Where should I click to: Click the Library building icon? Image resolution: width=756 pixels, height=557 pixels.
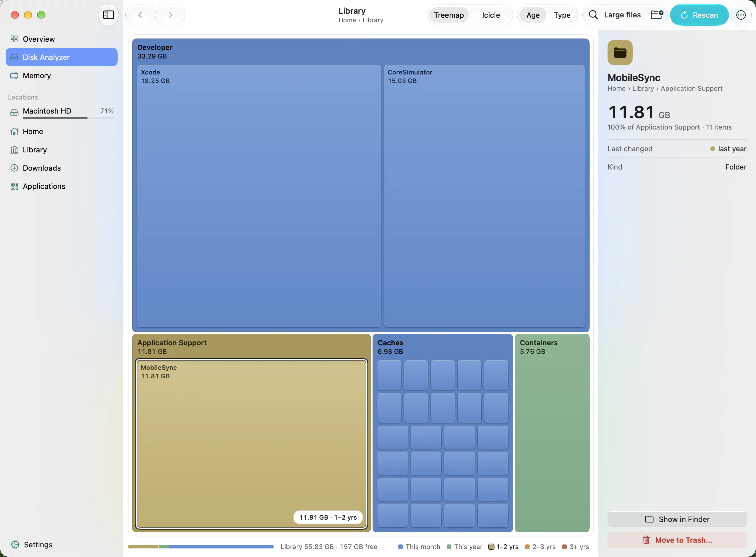pos(14,150)
